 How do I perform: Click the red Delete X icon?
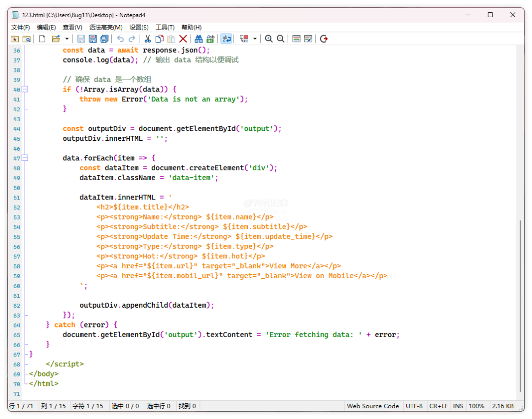coord(183,39)
